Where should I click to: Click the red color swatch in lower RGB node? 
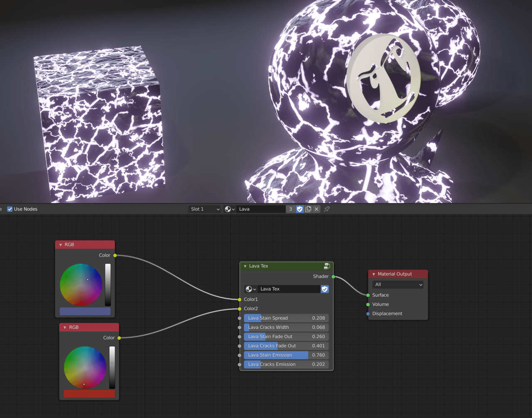tap(89, 394)
